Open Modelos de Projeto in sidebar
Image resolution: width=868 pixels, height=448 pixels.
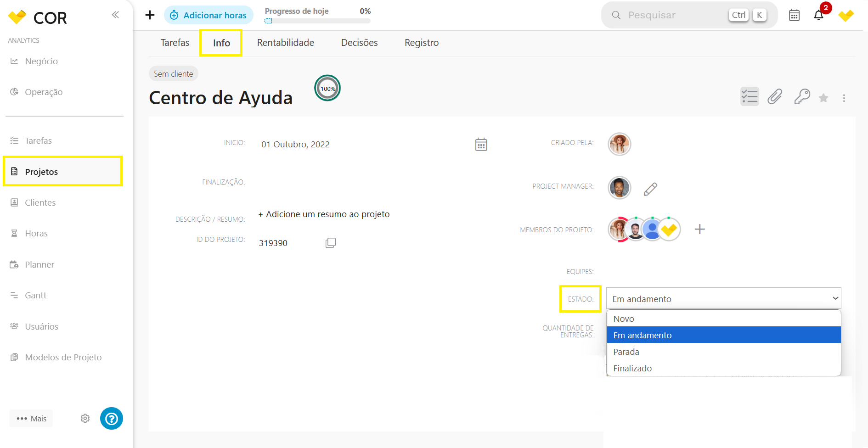[64, 357]
